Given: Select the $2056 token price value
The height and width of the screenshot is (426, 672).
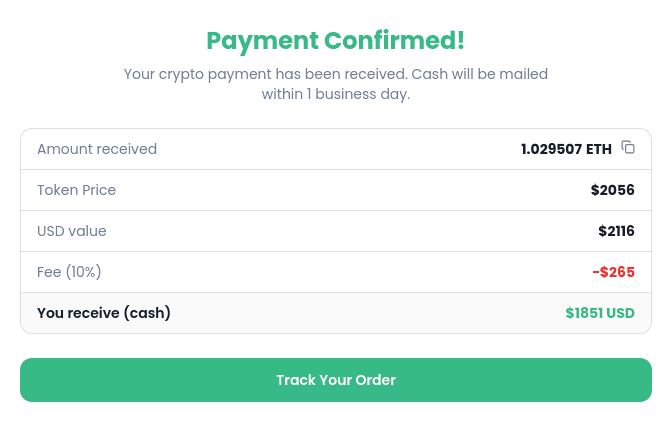Looking at the screenshot, I should tap(612, 190).
